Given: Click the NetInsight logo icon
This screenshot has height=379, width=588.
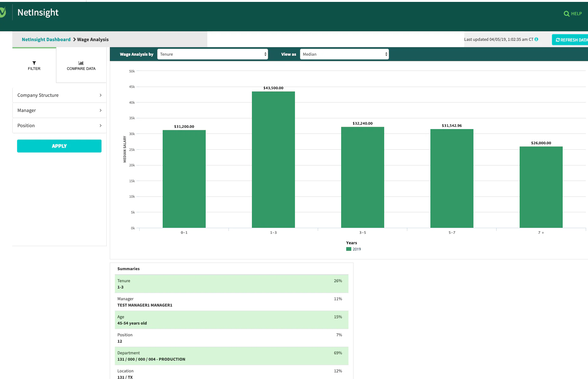Looking at the screenshot, I should pyautogui.click(x=3, y=12).
